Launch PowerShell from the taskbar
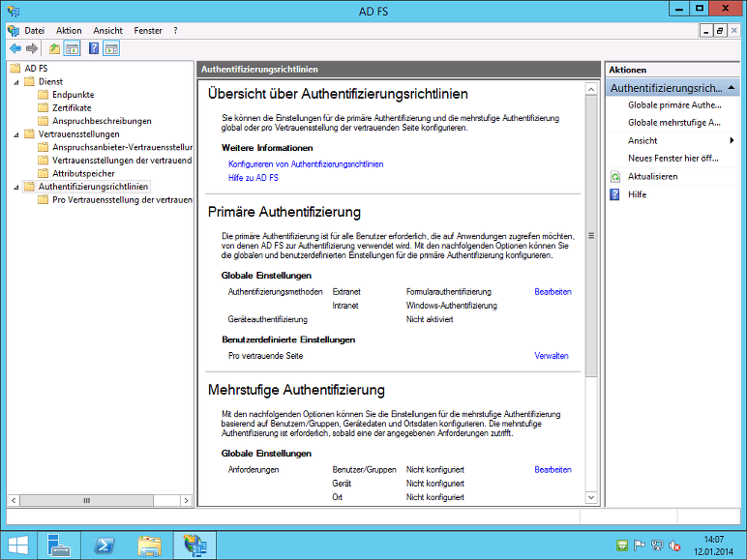Image resolution: width=747 pixels, height=560 pixels. (x=104, y=545)
